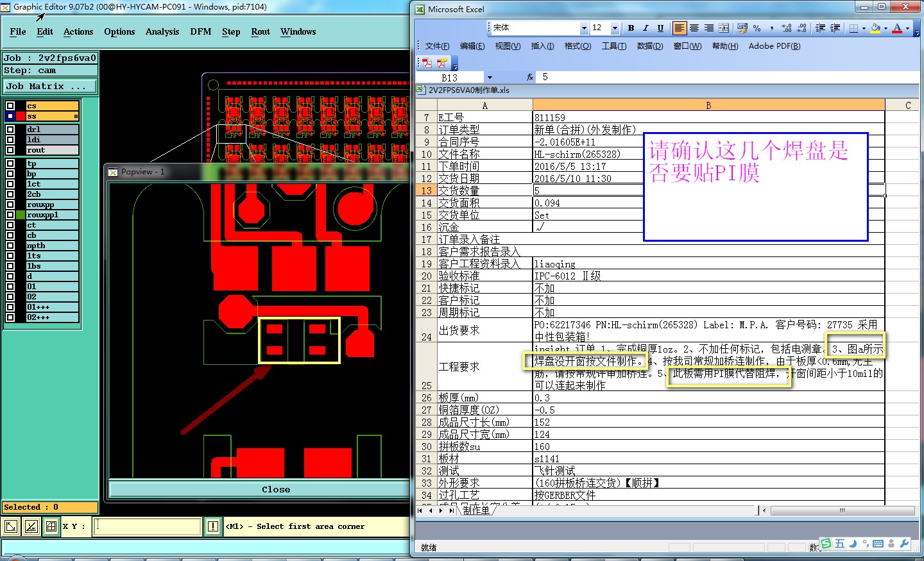This screenshot has width=924, height=561.
Task: Click the Excel formula bar showing 5
Action: (729, 77)
